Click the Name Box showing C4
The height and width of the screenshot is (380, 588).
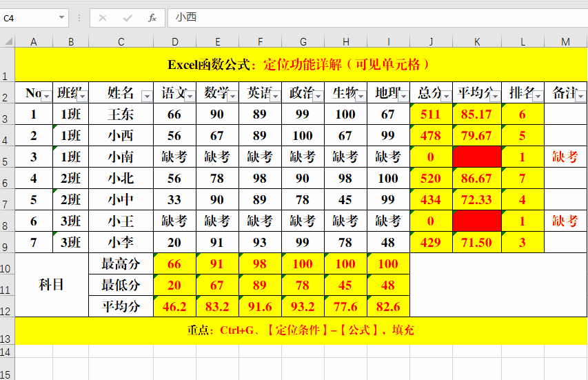click(x=28, y=18)
